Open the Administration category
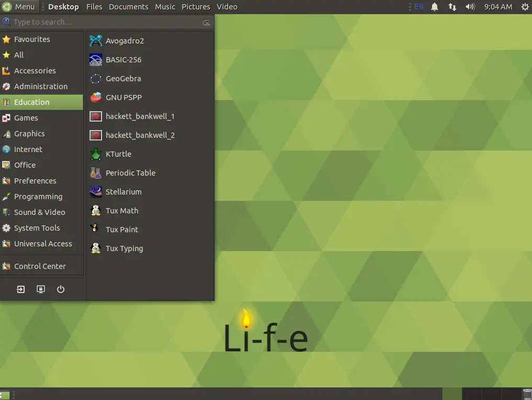 (41, 87)
